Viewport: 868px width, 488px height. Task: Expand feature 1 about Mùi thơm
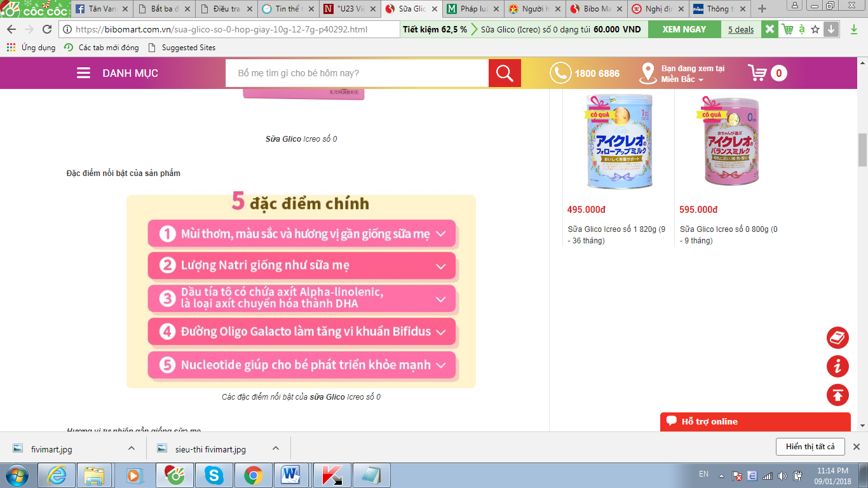440,234
